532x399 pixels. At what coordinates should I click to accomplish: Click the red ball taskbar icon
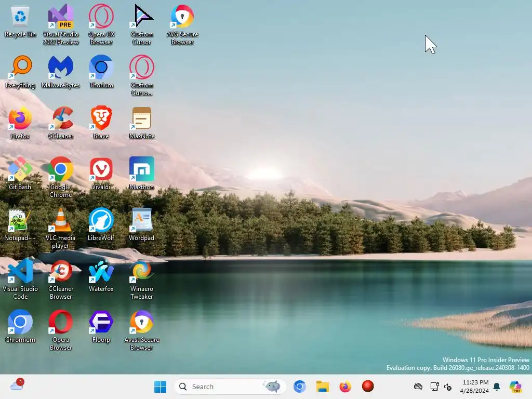[x=368, y=386]
